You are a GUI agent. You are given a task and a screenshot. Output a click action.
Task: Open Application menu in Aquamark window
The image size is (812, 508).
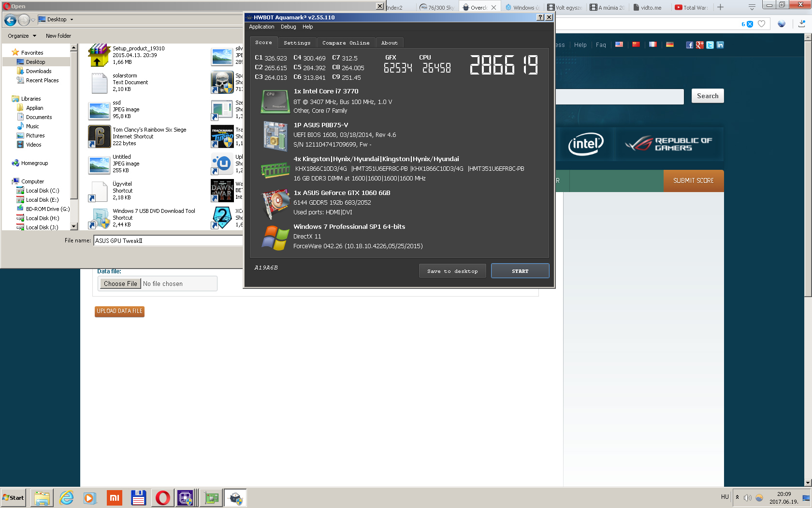261,27
